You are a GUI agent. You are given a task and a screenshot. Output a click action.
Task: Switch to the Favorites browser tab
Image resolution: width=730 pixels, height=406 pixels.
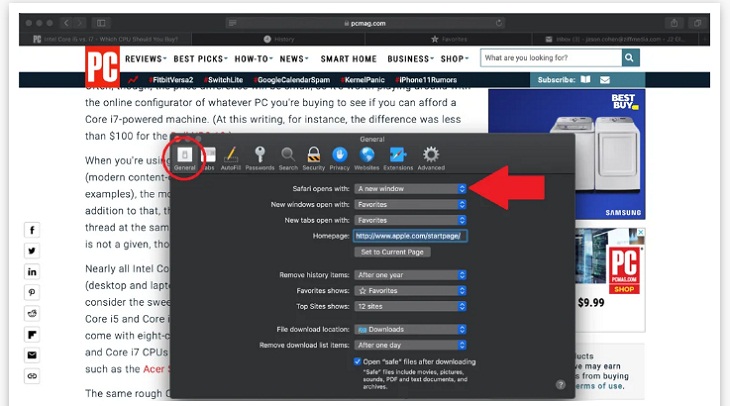click(x=449, y=39)
